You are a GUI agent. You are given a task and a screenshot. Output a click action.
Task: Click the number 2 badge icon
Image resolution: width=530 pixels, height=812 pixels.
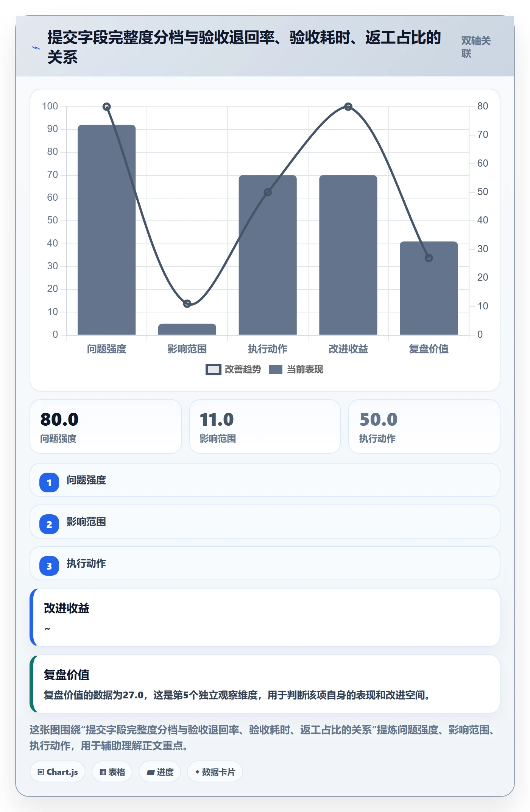pyautogui.click(x=49, y=524)
